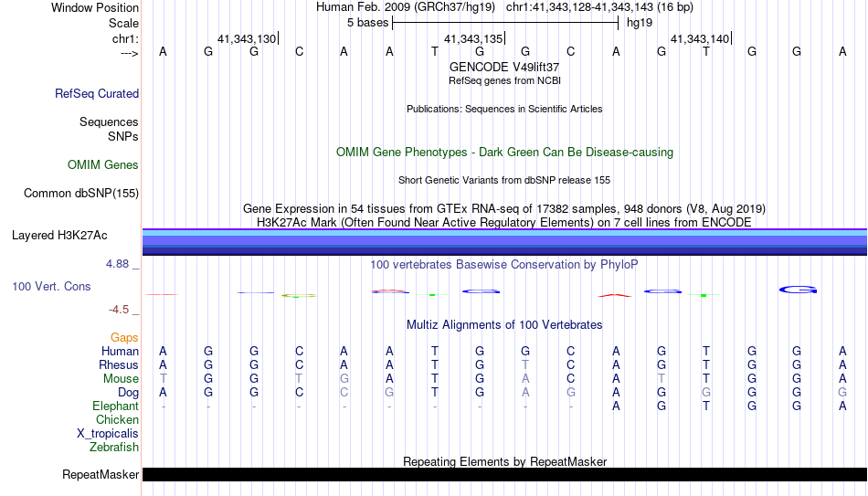Image resolution: width=868 pixels, height=496 pixels.
Task: Click the 41,343,130 position marker
Action: (x=248, y=38)
